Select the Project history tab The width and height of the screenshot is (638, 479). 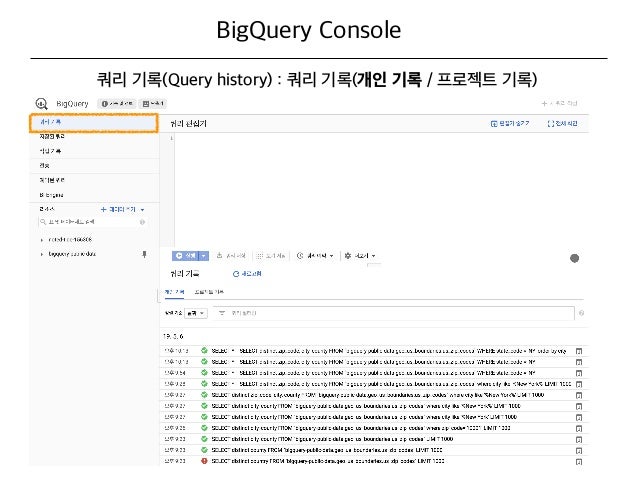pos(209,292)
